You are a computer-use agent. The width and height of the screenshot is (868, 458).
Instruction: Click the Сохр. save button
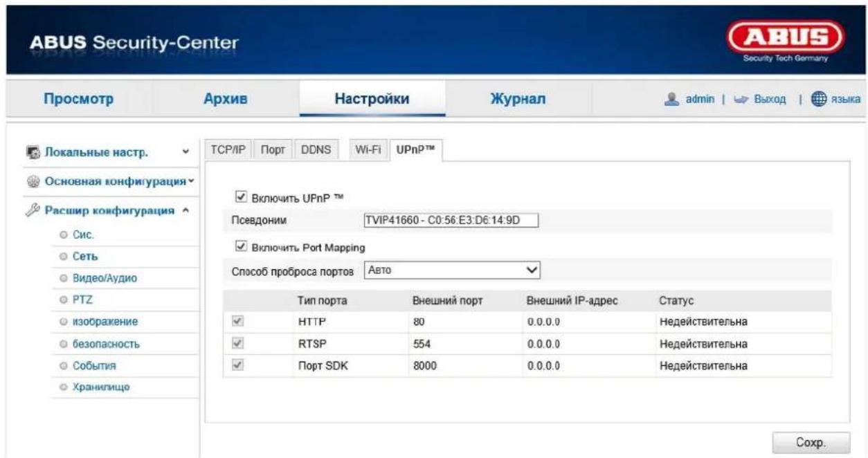[x=811, y=442]
